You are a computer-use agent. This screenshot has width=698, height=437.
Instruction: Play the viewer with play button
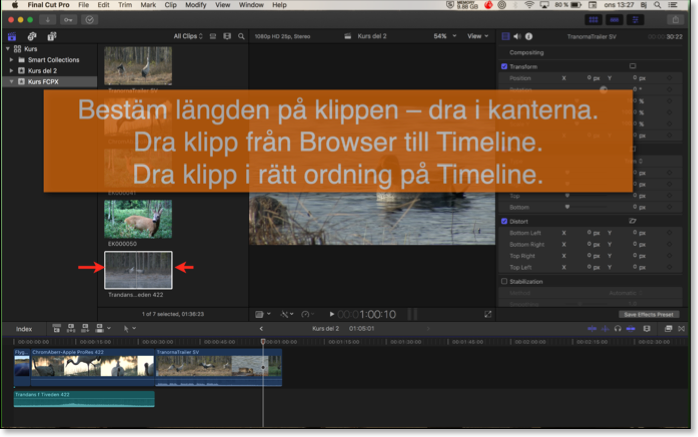(x=332, y=314)
